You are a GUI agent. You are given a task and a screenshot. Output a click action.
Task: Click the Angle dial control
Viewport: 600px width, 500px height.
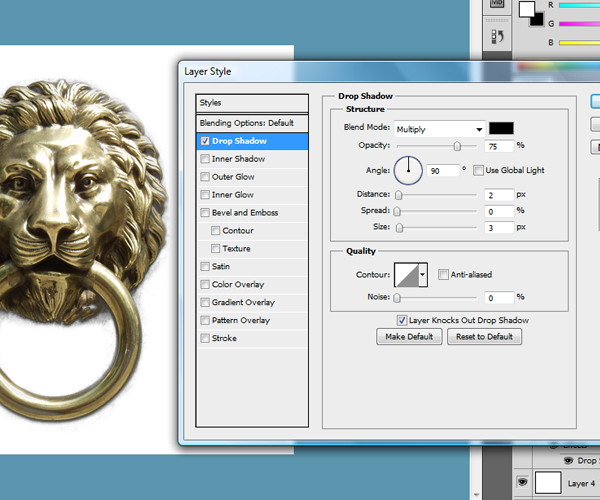[x=408, y=170]
